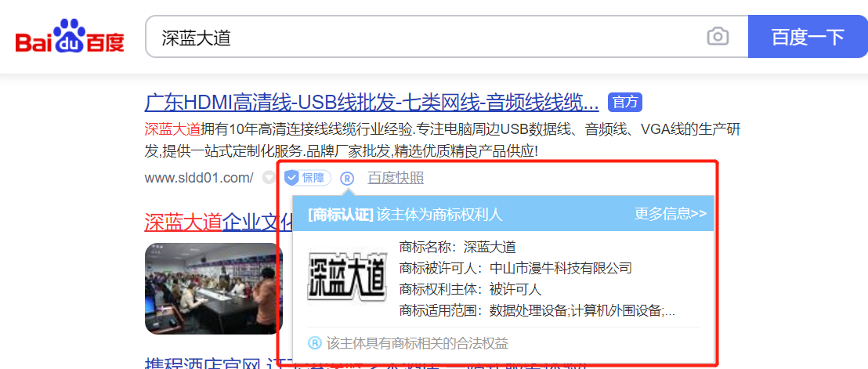Click 该主体具有商标相关的合法权益 footer text
This screenshot has height=369, width=868.
point(418,343)
